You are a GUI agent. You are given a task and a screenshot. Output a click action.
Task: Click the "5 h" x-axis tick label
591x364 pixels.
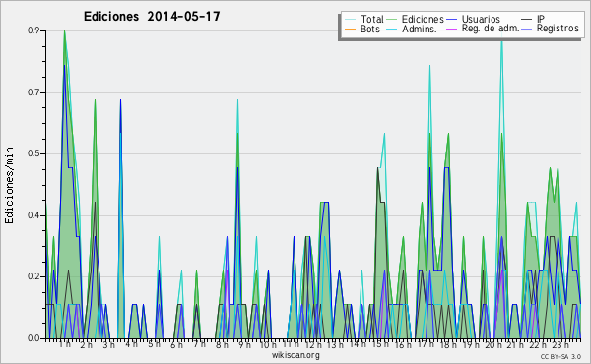pos(155,344)
